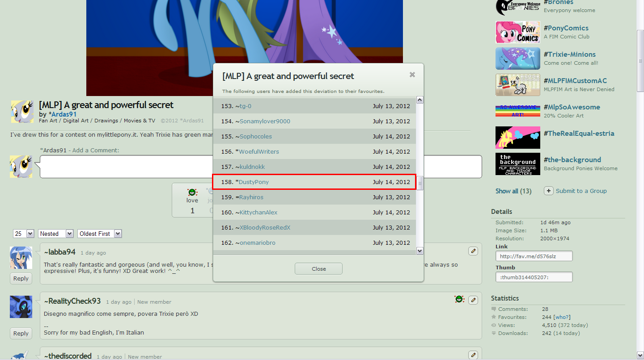
Task: Click the love reaction emoticon below comment box
Action: pyautogui.click(x=192, y=193)
